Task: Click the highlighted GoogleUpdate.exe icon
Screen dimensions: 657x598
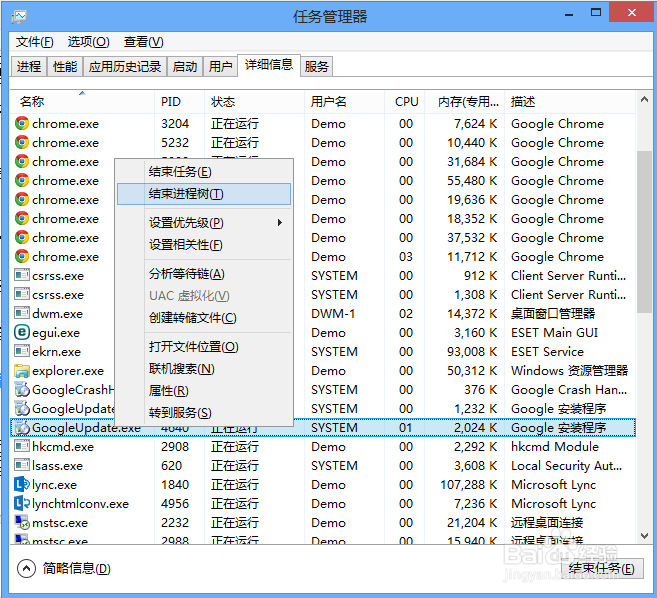Action: click(x=22, y=427)
